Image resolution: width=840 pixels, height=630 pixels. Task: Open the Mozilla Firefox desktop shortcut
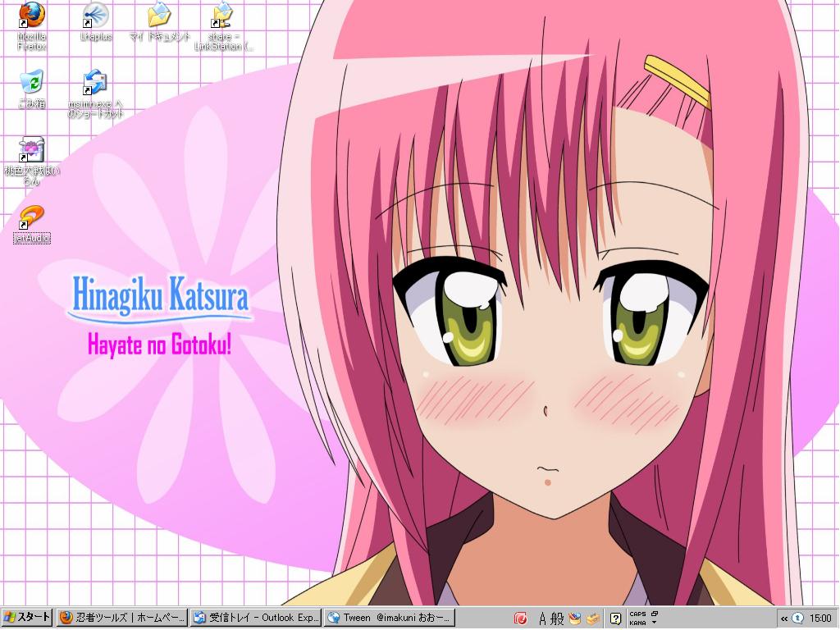(x=32, y=25)
